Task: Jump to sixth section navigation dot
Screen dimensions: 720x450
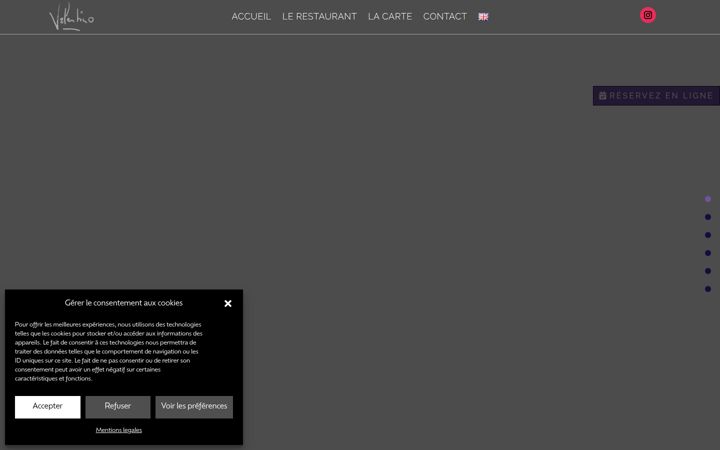Action: point(708,289)
